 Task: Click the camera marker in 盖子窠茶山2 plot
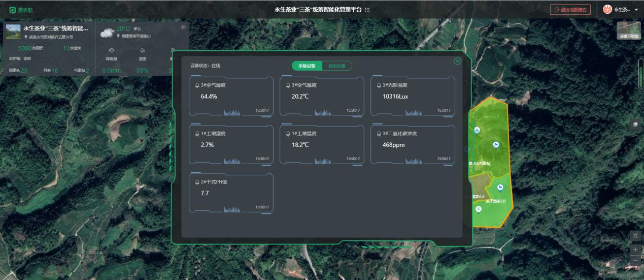[x=500, y=188]
